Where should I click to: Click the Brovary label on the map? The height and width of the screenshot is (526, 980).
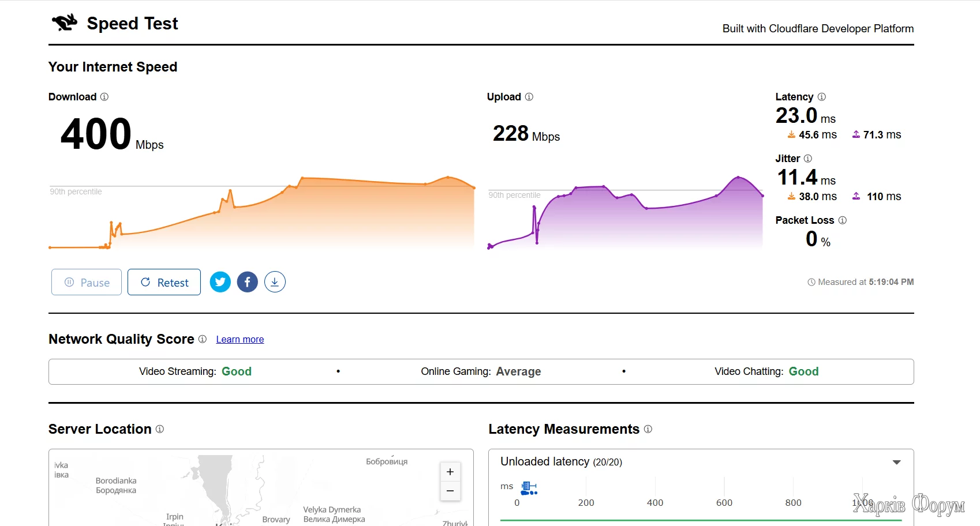point(276,520)
